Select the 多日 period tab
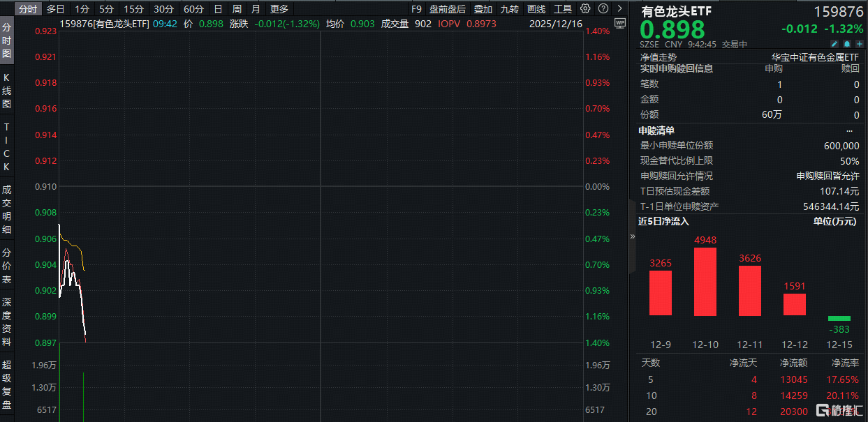This screenshot has height=422, width=868. (x=56, y=9)
